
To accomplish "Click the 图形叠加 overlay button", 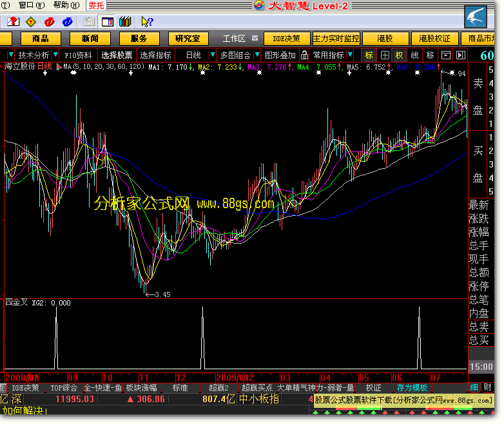I will click(280, 55).
